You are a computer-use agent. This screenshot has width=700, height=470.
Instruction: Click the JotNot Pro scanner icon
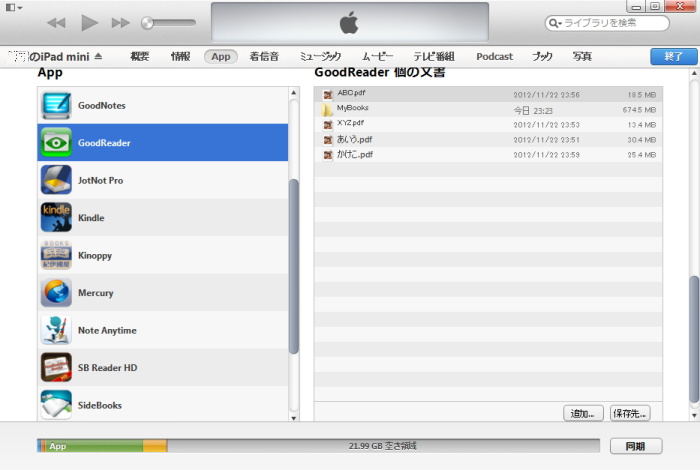click(x=56, y=180)
